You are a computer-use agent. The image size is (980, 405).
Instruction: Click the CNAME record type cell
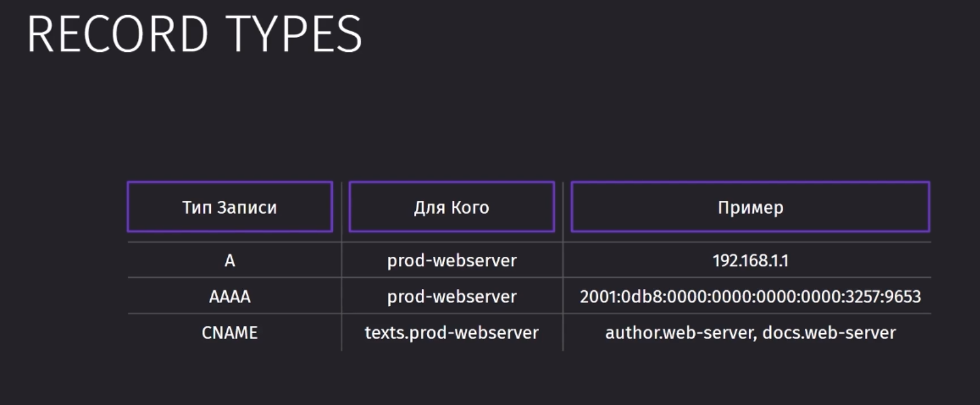pos(230,333)
